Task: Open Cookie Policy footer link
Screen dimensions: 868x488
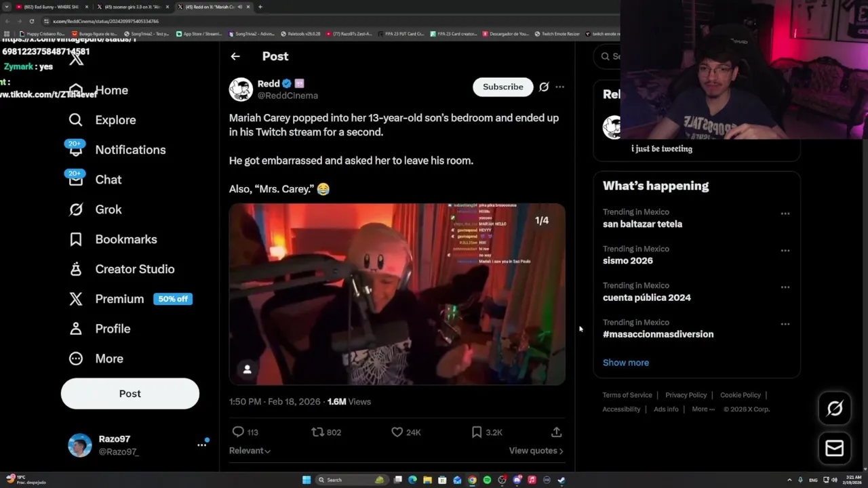Action: 741,395
